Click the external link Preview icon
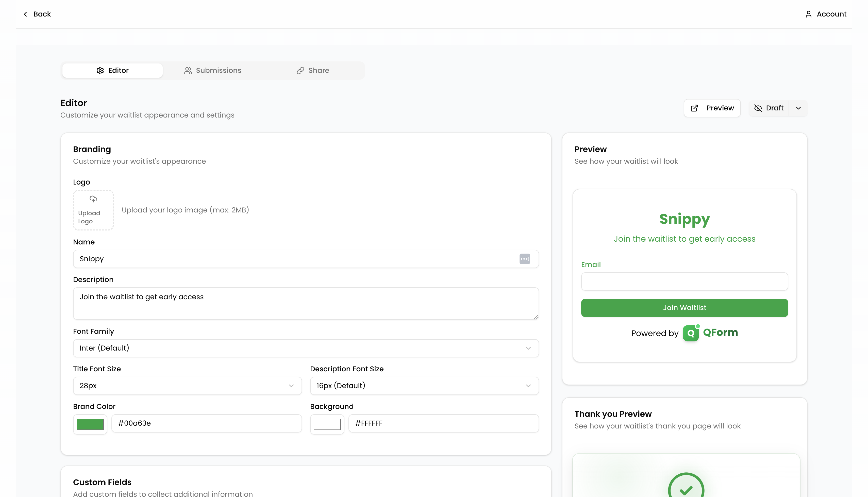The width and height of the screenshot is (868, 497). point(694,108)
